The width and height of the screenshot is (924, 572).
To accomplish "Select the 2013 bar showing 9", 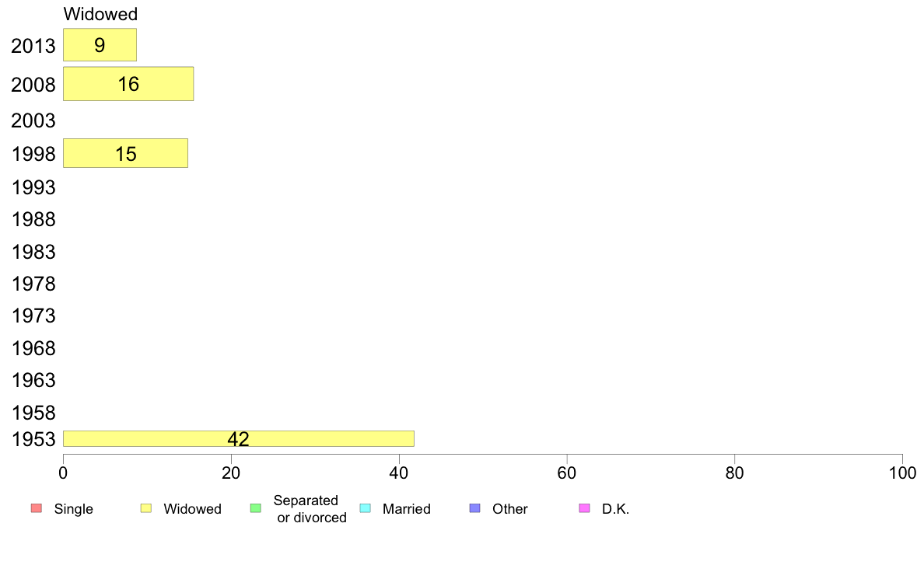I will coord(100,45).
